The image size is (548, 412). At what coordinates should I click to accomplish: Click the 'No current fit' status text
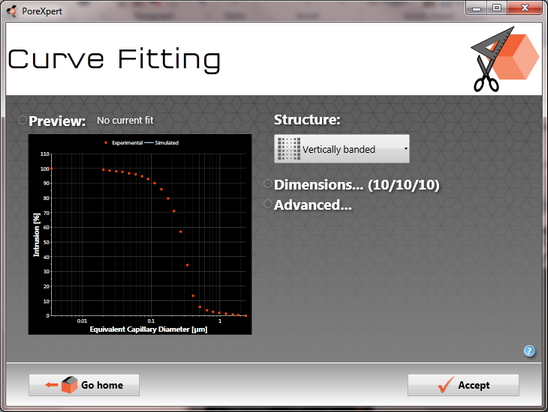(x=125, y=120)
